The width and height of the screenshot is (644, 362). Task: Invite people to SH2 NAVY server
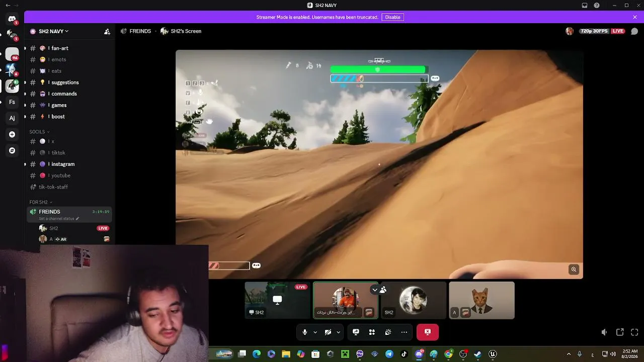(x=107, y=31)
